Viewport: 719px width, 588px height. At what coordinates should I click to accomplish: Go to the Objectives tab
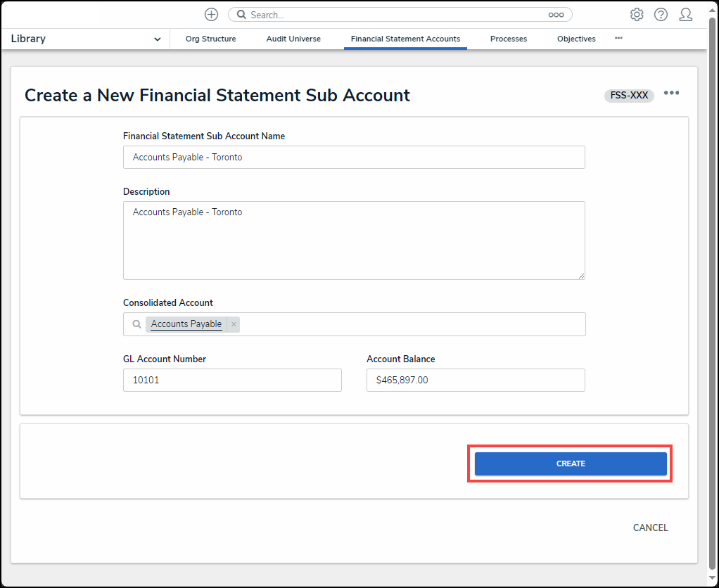[x=576, y=39]
